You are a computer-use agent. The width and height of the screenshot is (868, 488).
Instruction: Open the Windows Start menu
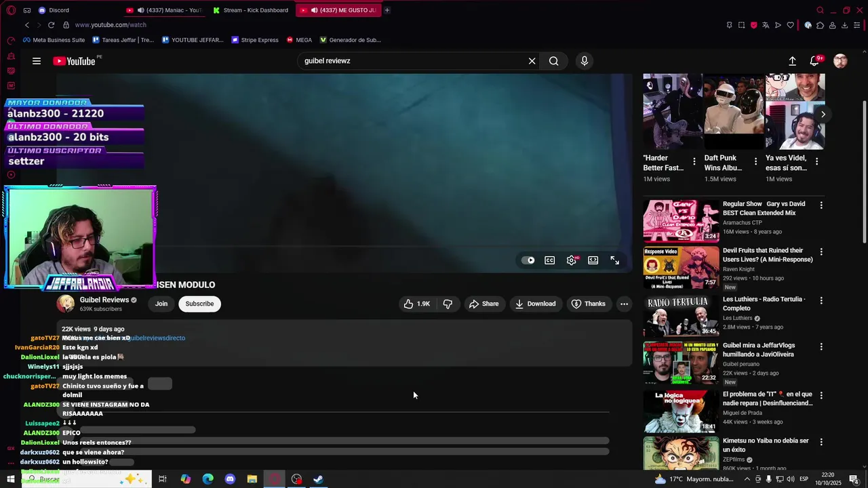click(x=11, y=479)
